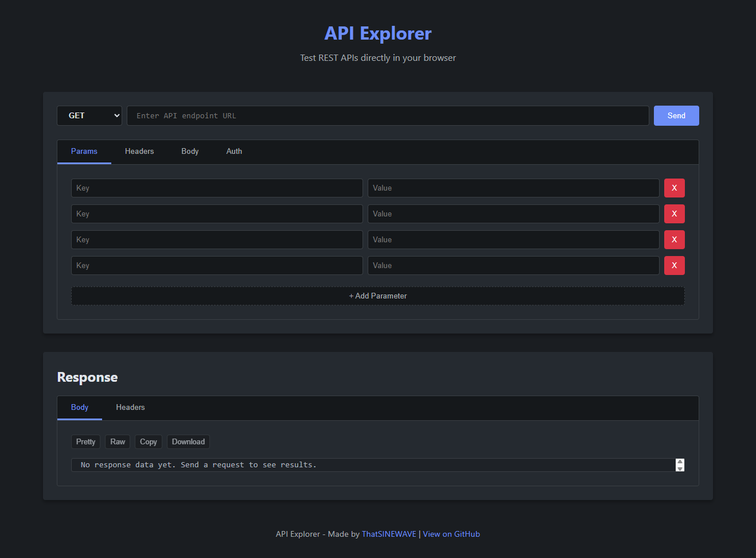Remove the fourth parameter row with X
The image size is (756, 558).
click(674, 265)
